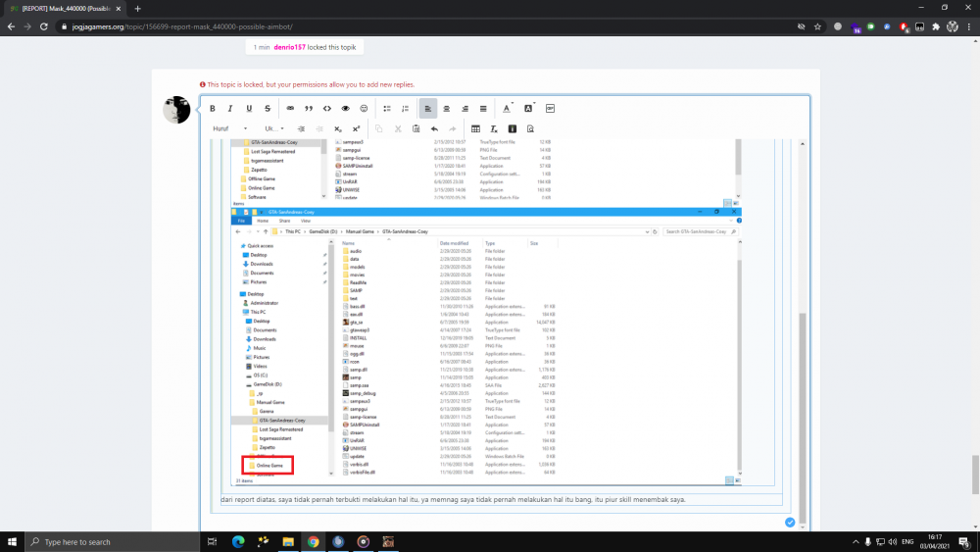The height and width of the screenshot is (552, 980).
Task: Open the notification center
Action: click(965, 542)
